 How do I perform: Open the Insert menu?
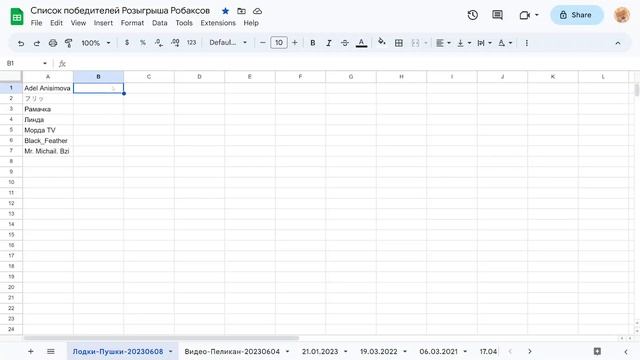pyautogui.click(x=103, y=23)
